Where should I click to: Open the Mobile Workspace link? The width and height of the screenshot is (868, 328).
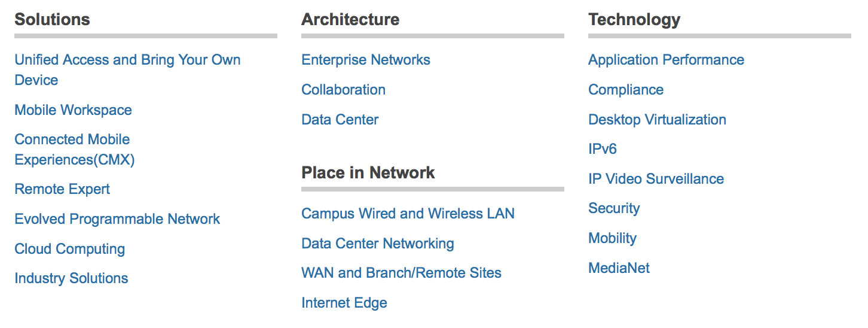tap(73, 110)
